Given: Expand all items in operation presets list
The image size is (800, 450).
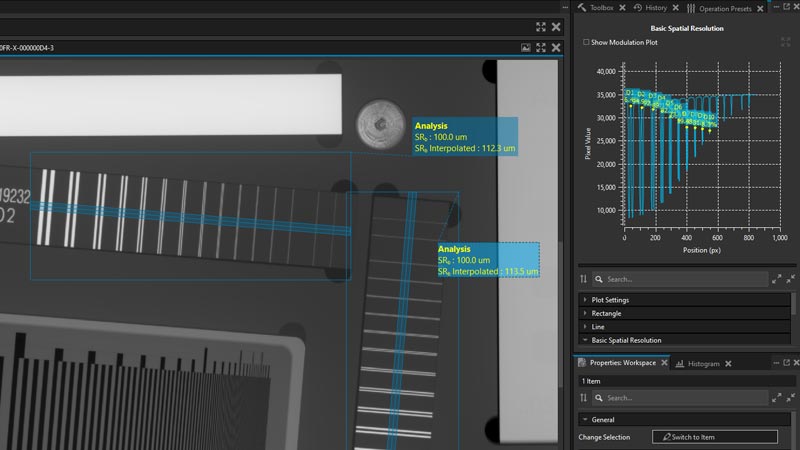Looking at the screenshot, I should pos(777,279).
